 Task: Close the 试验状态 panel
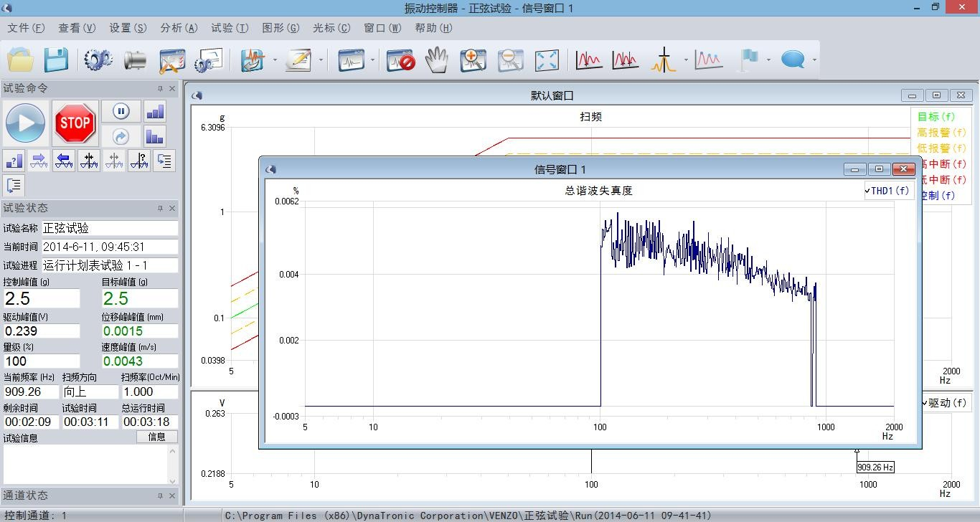tap(172, 209)
